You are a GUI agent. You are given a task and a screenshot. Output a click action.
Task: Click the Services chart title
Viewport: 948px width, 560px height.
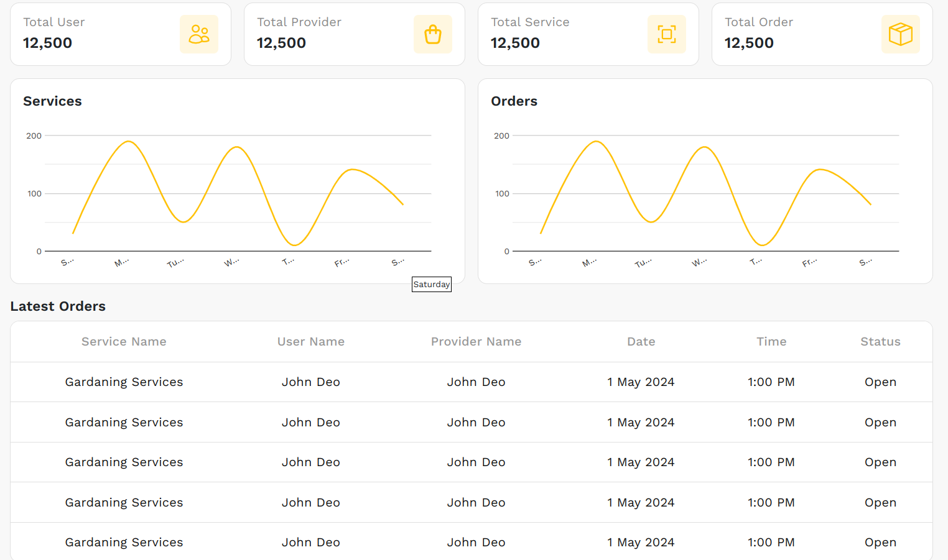(x=52, y=101)
